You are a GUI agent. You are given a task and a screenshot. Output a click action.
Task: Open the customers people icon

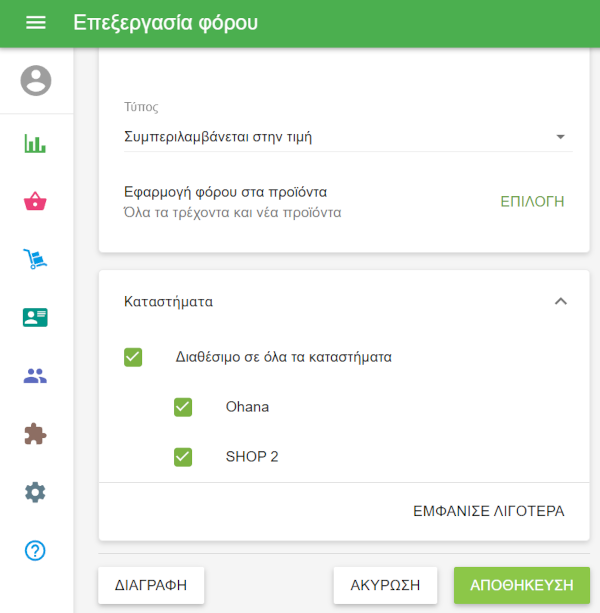click(x=36, y=376)
